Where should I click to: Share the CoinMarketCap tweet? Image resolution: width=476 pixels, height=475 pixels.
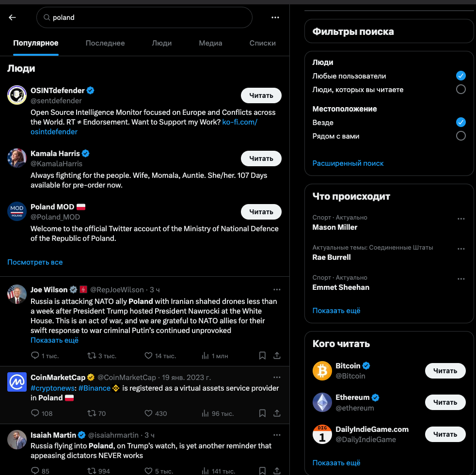click(277, 413)
